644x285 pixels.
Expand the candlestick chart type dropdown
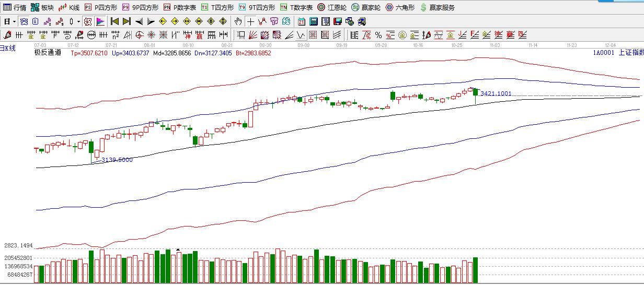[x=78, y=21]
